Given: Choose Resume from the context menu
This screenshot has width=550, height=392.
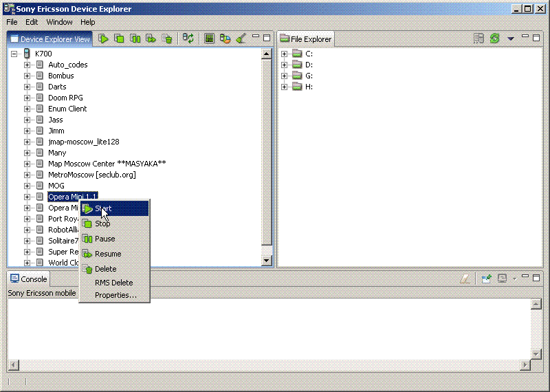Looking at the screenshot, I should (x=114, y=254).
